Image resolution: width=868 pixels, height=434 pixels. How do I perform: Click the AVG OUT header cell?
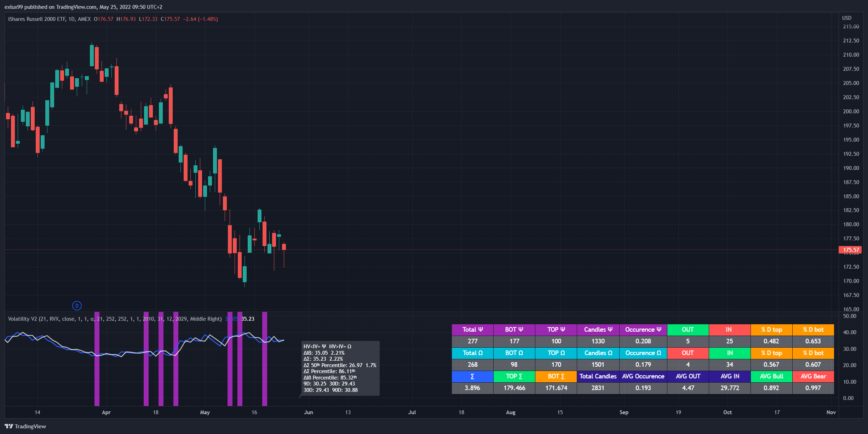[688, 376]
